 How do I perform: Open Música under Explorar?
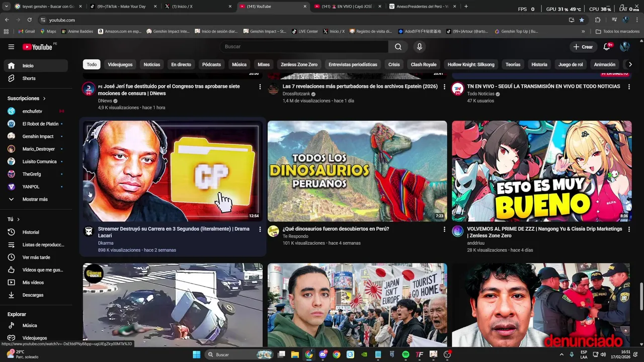click(x=35, y=325)
